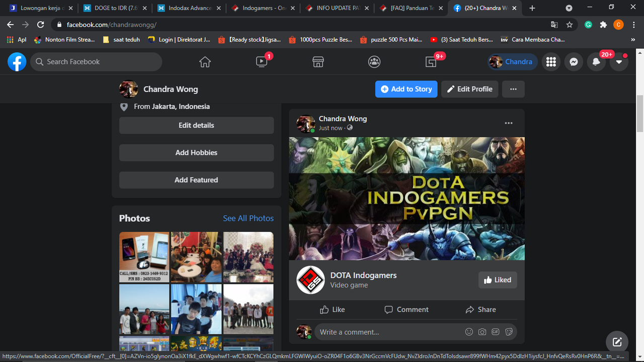Open the outdoor large group photo thumbnail
The width and height of the screenshot is (644, 362).
point(249,309)
